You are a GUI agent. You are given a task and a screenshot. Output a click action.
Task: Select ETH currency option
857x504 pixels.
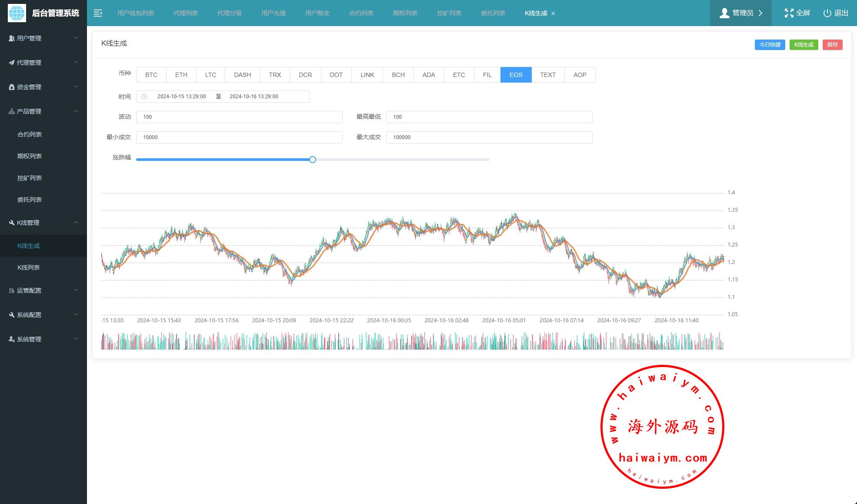[x=181, y=75]
